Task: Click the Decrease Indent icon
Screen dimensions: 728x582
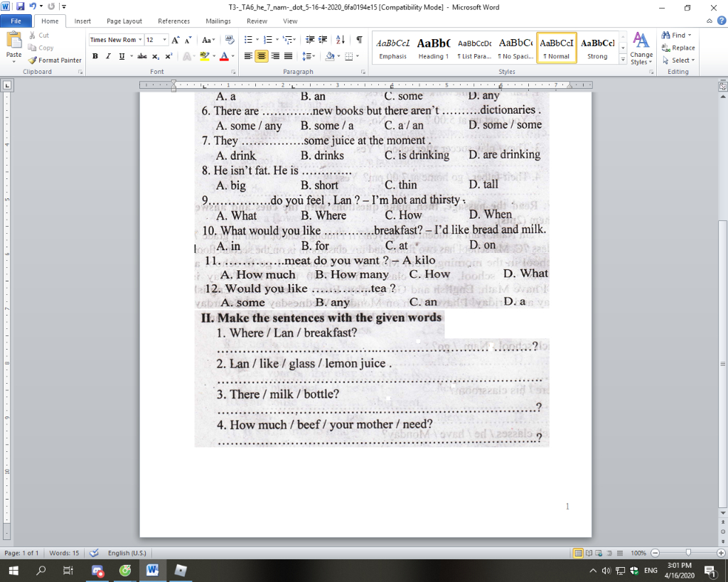Action: click(x=310, y=40)
